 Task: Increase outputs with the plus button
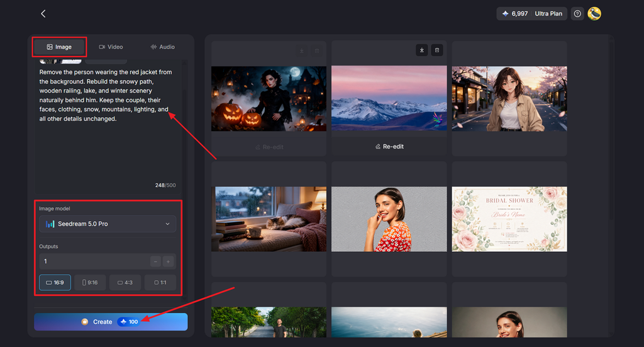168,261
